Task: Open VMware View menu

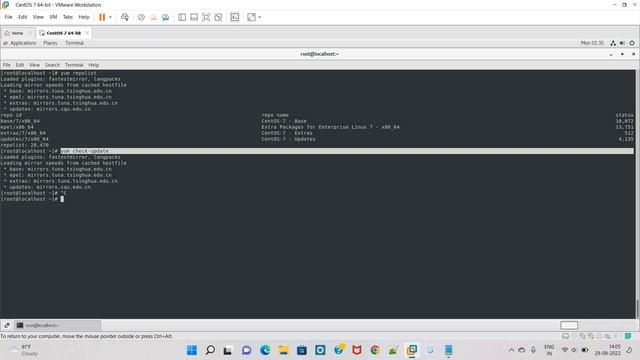Action: 38,17
